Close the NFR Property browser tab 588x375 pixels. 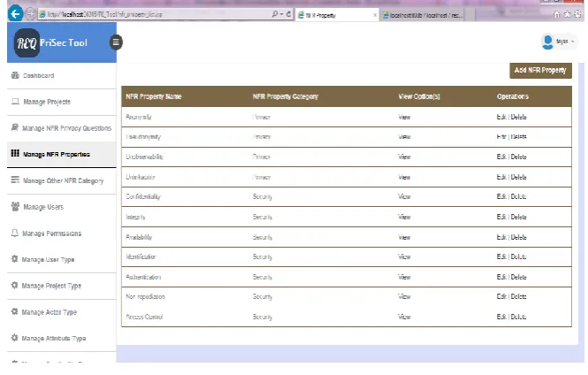(x=375, y=15)
